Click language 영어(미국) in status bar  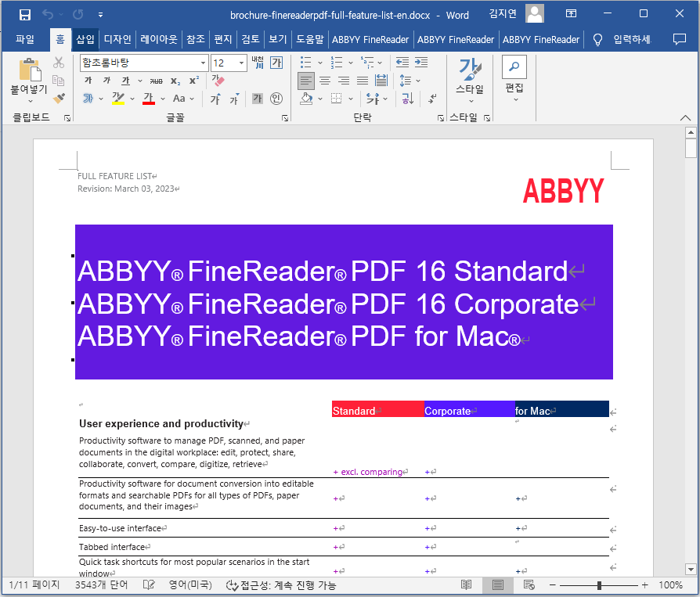(x=190, y=585)
